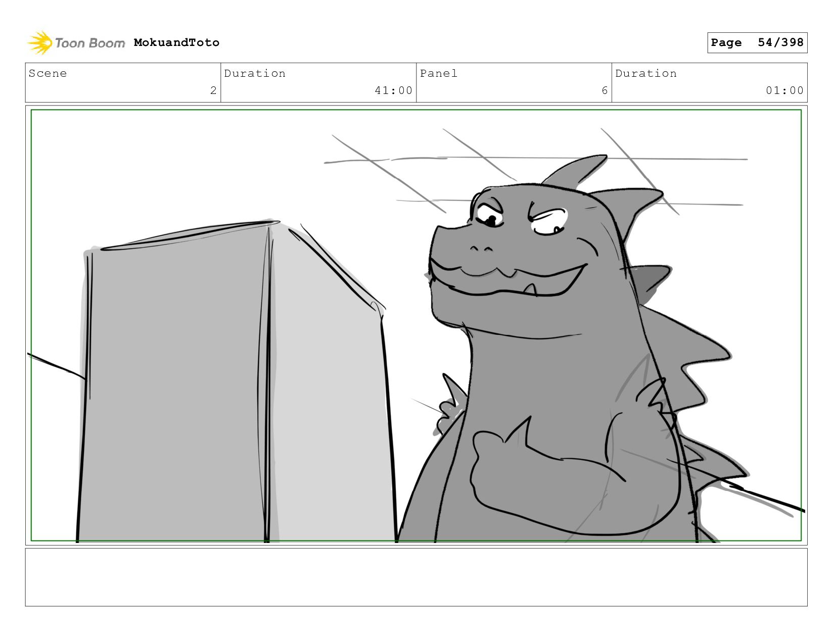
Task: Click the panel duration 01:00 value
Action: click(x=784, y=90)
